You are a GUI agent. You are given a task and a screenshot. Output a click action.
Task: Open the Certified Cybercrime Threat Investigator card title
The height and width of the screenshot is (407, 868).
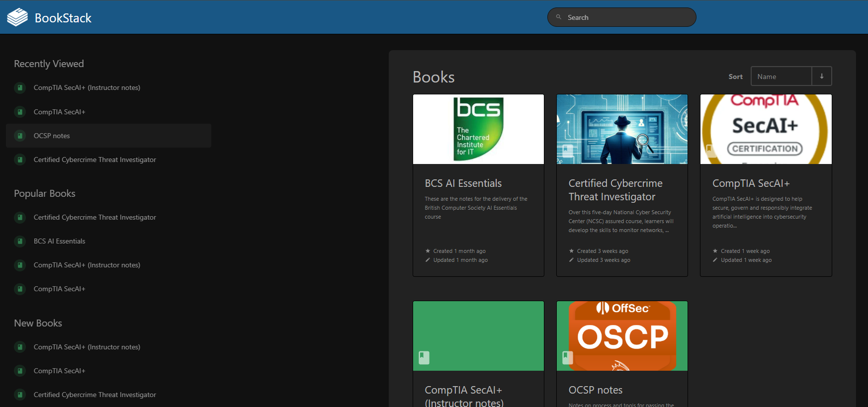pyautogui.click(x=615, y=190)
